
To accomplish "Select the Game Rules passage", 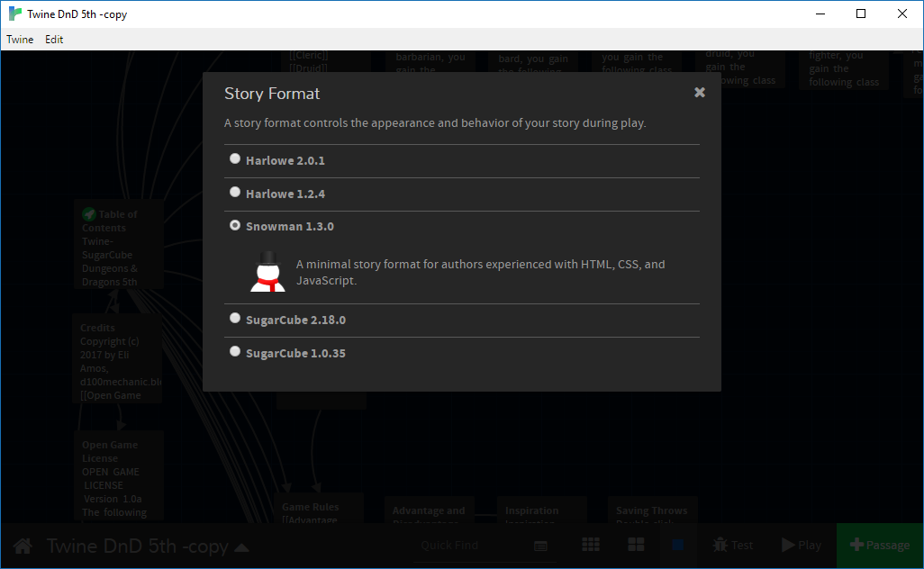I will click(318, 509).
